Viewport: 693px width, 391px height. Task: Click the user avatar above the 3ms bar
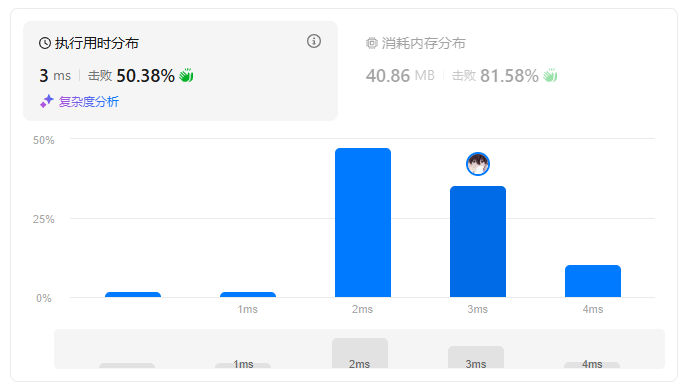(x=478, y=164)
